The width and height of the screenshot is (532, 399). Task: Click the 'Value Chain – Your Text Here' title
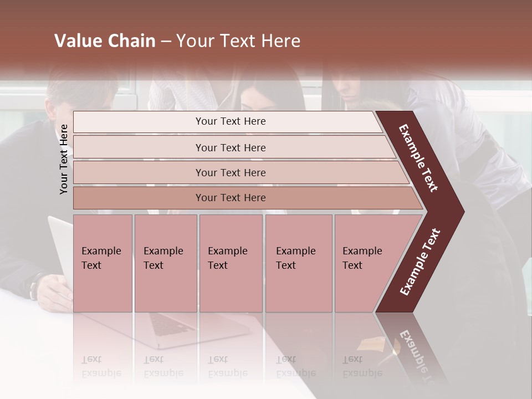pos(177,40)
